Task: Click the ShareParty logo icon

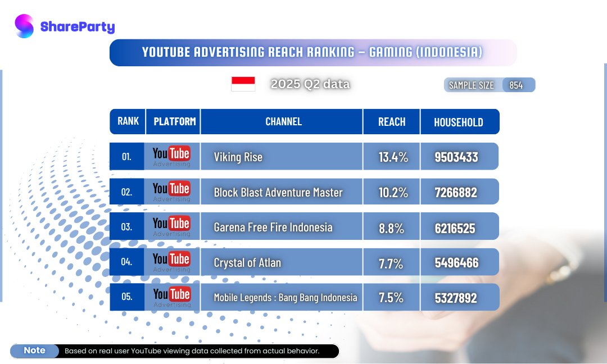Action: (x=24, y=26)
